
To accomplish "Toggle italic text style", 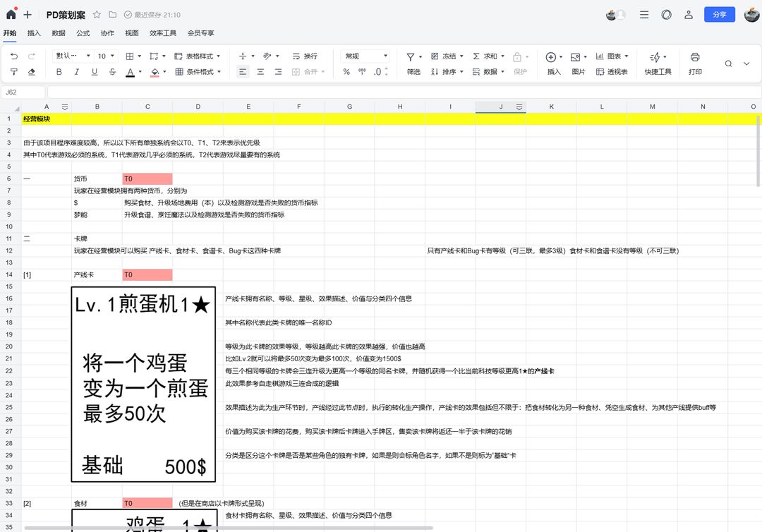I will tap(76, 72).
